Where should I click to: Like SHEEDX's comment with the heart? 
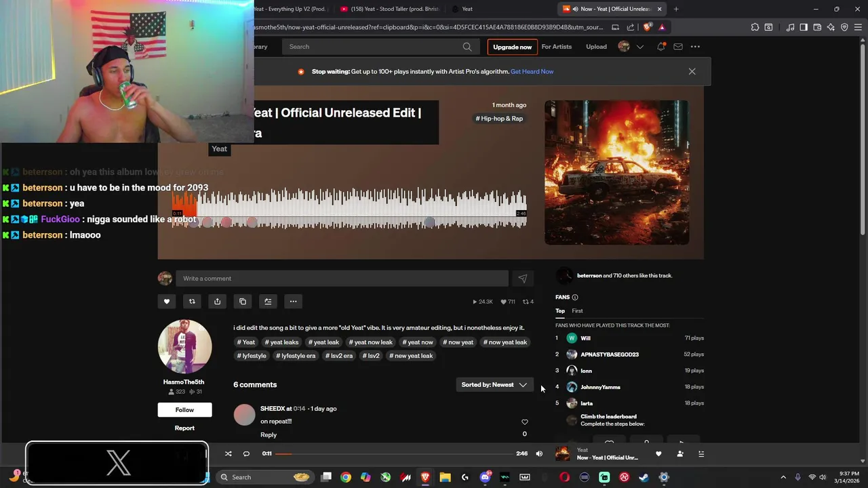coord(524,422)
